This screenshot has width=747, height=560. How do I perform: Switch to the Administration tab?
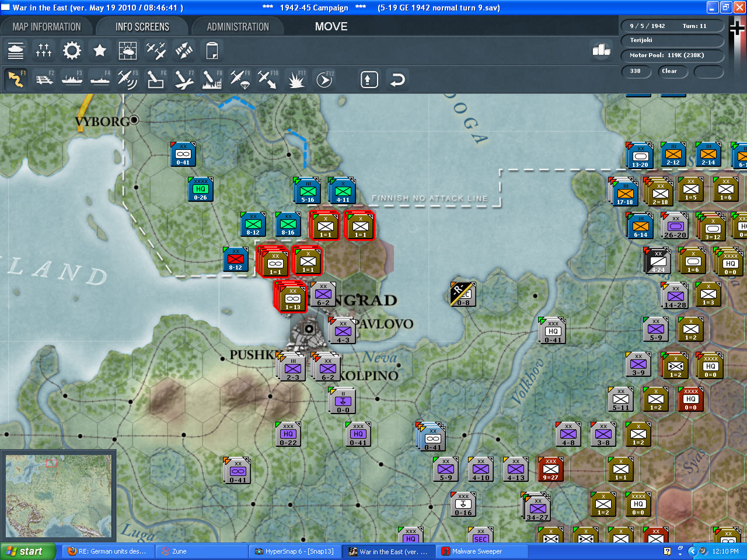click(x=238, y=27)
